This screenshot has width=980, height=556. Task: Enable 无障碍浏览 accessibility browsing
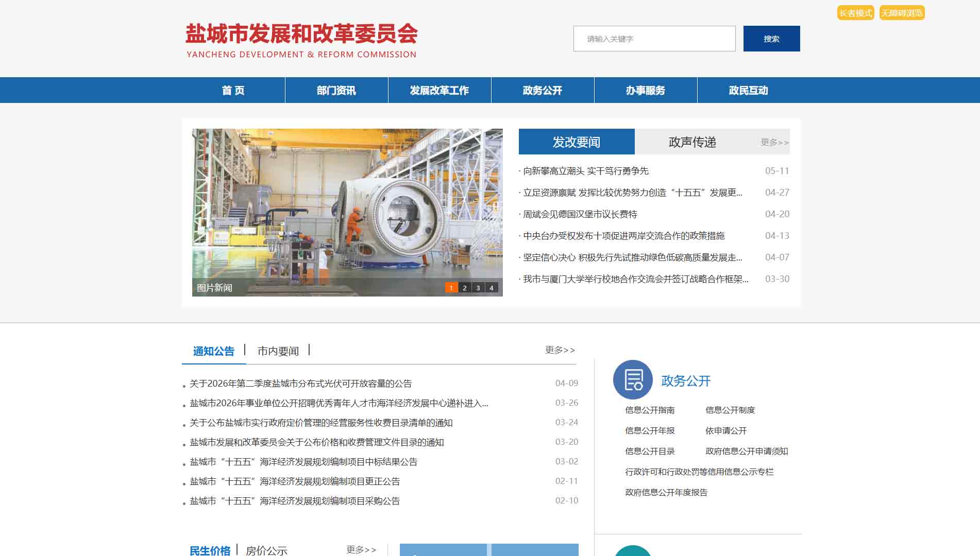coord(902,13)
